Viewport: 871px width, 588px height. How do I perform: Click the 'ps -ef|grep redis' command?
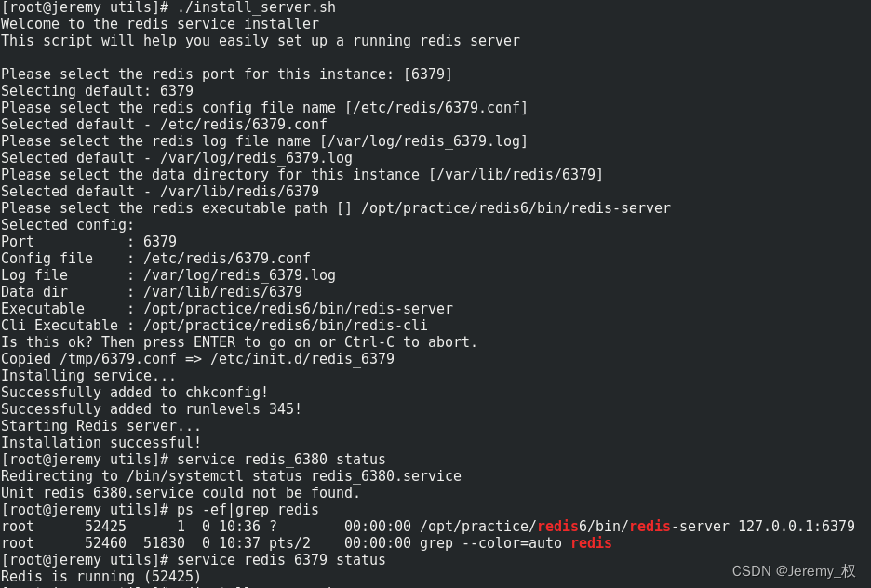click(248, 510)
